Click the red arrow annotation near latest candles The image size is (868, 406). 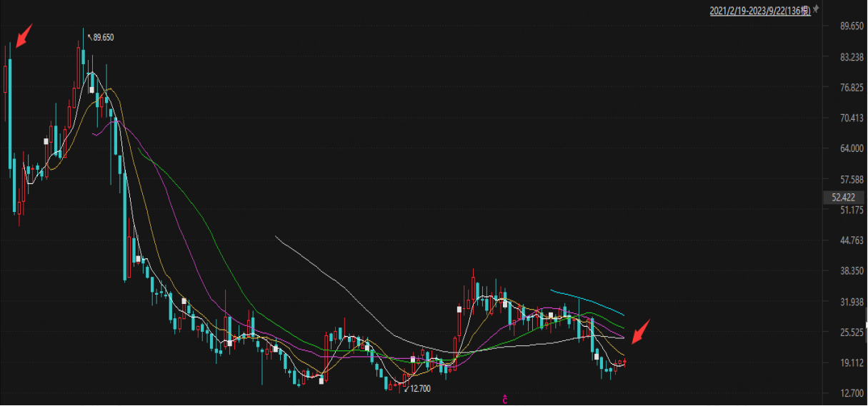pos(642,332)
